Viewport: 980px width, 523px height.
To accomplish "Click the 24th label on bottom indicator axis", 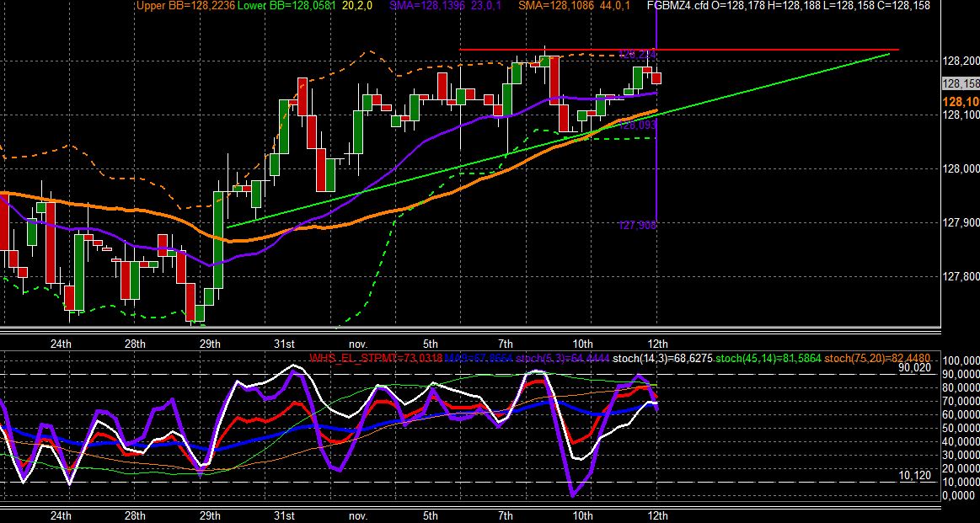I will click(x=61, y=516).
